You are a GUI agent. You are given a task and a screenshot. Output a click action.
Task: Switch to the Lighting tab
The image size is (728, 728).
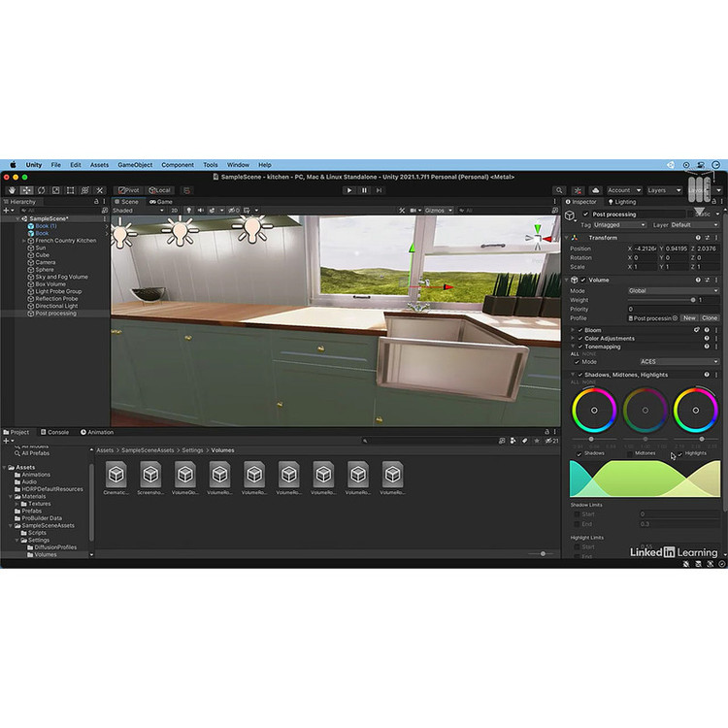pyautogui.click(x=623, y=202)
